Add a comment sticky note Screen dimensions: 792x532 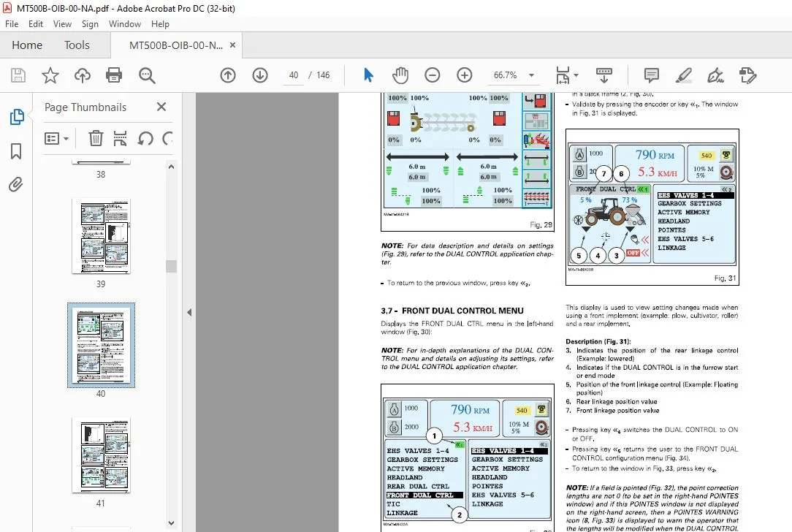pos(652,75)
